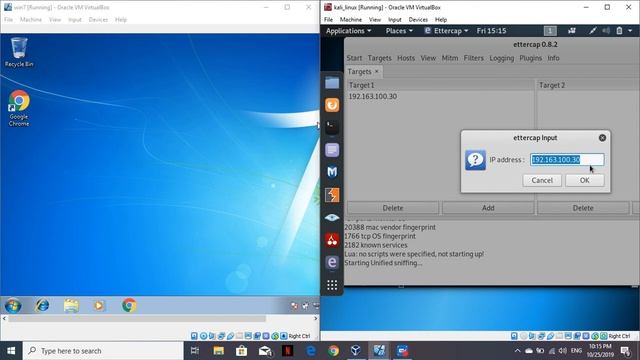Open the ettercap Start menu

coord(354,58)
